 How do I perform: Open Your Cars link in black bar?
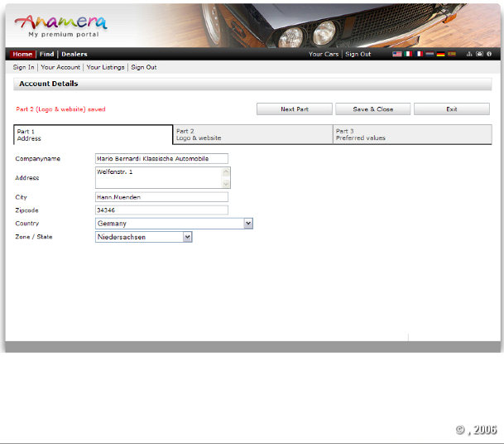tap(324, 54)
